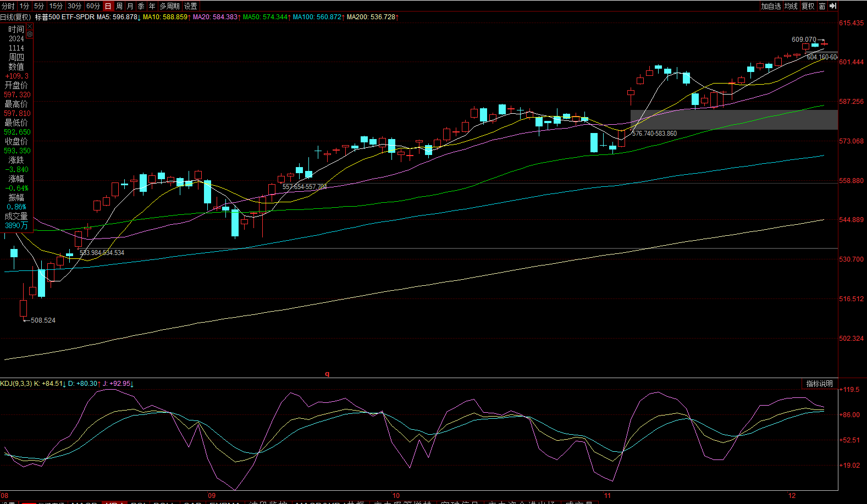Add stock via 加自选 button
The height and width of the screenshot is (504, 867).
[x=771, y=6]
